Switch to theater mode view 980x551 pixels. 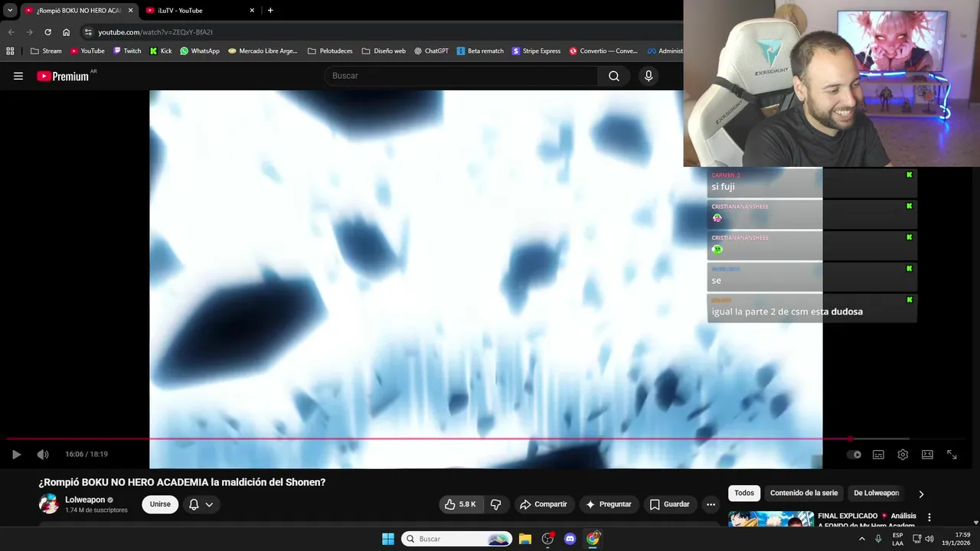[927, 455]
